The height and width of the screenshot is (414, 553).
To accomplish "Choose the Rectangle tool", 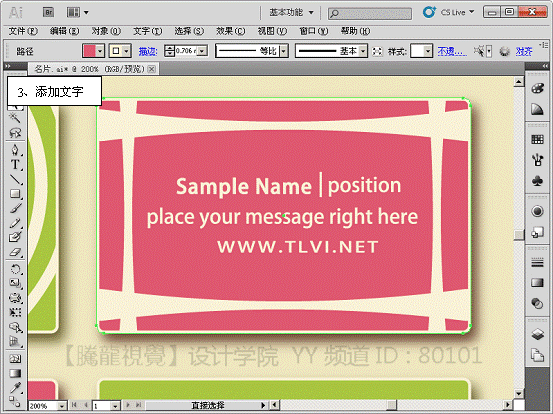I will coord(15,194).
